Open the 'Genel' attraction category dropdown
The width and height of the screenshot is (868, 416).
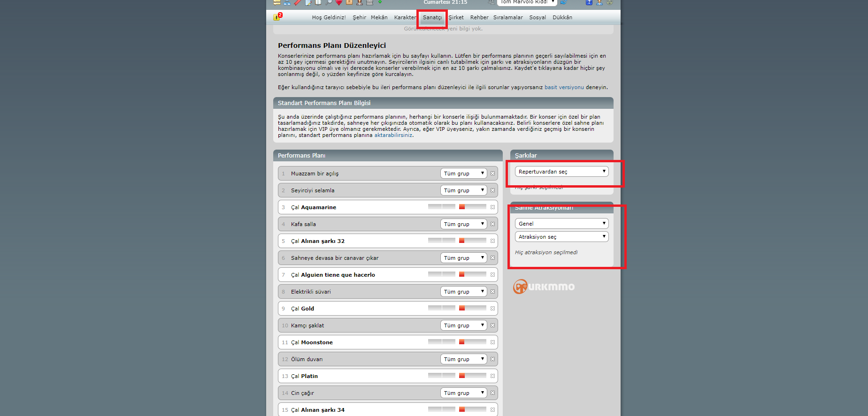[561, 224]
